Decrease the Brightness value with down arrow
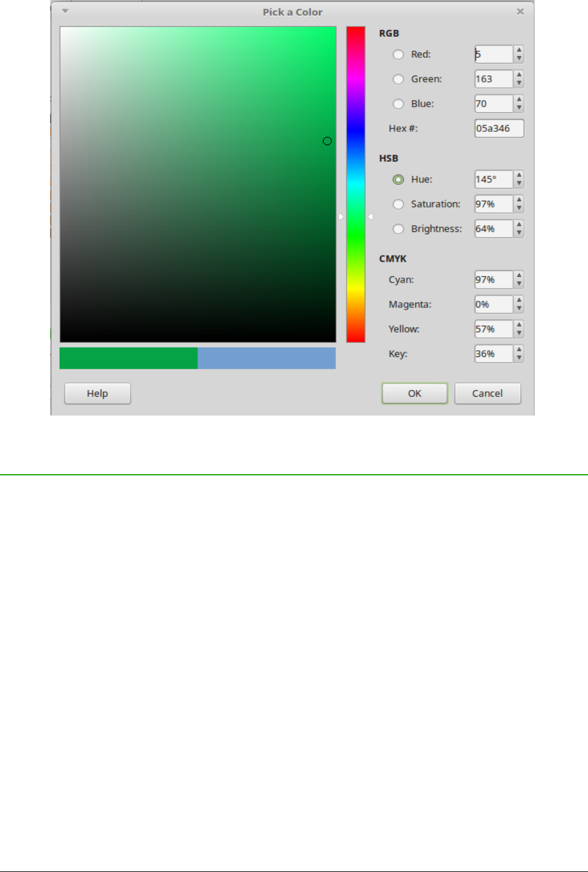The height and width of the screenshot is (872, 588). click(519, 233)
